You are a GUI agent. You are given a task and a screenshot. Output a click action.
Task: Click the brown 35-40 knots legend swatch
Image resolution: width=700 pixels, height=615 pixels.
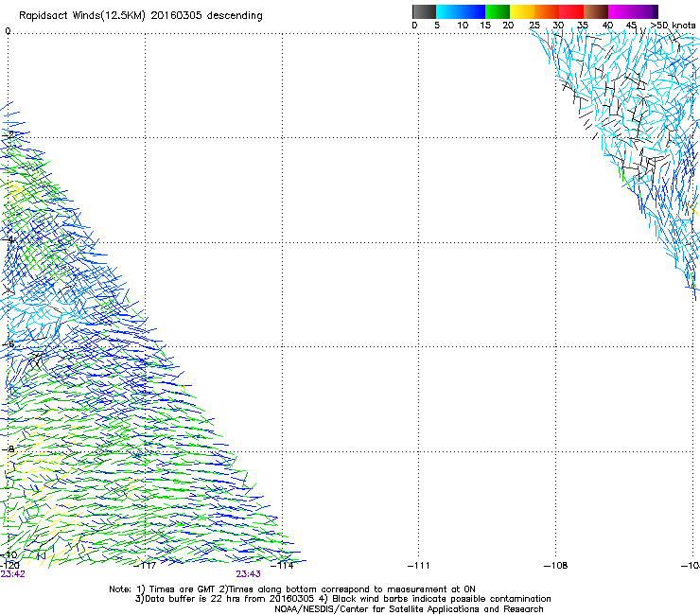click(596, 11)
